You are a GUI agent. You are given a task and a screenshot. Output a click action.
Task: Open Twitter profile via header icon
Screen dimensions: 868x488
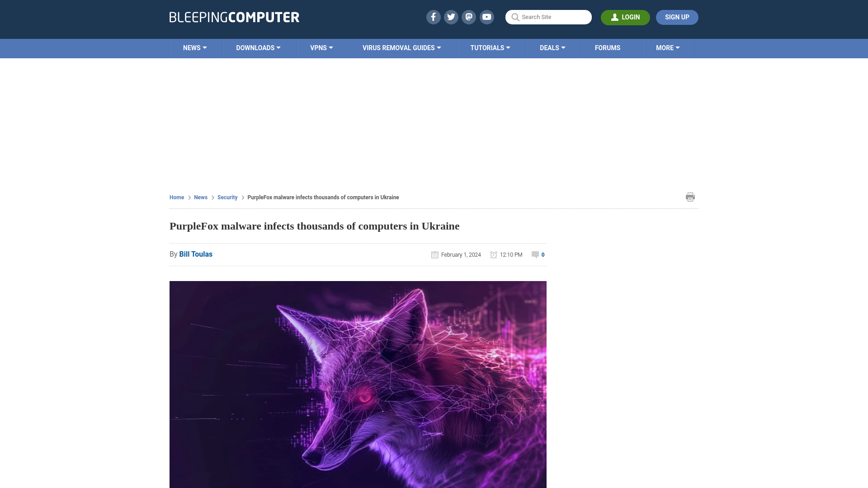coord(451,17)
